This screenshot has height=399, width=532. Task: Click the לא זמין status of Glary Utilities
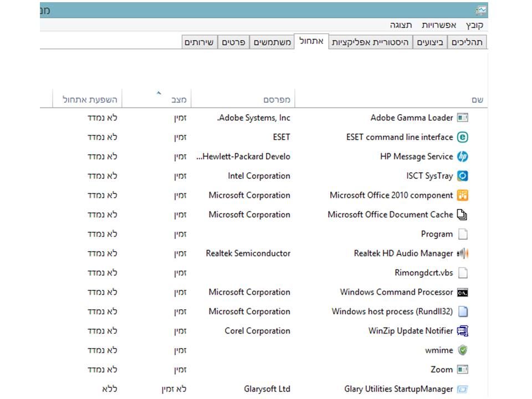tap(173, 389)
